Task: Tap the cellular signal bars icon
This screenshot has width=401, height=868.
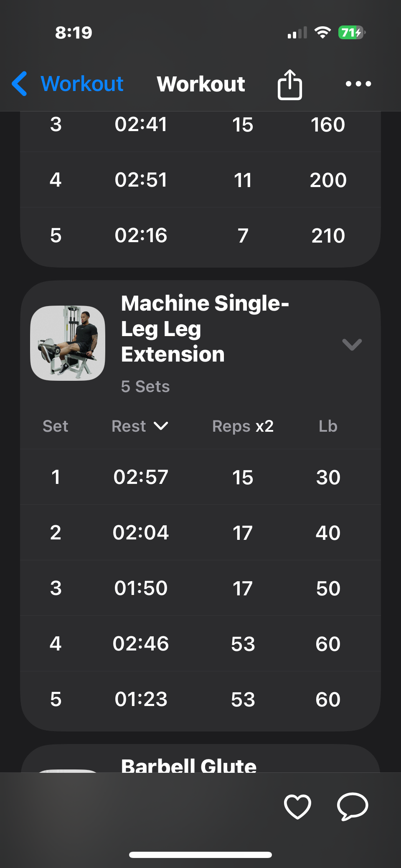Action: [x=297, y=33]
